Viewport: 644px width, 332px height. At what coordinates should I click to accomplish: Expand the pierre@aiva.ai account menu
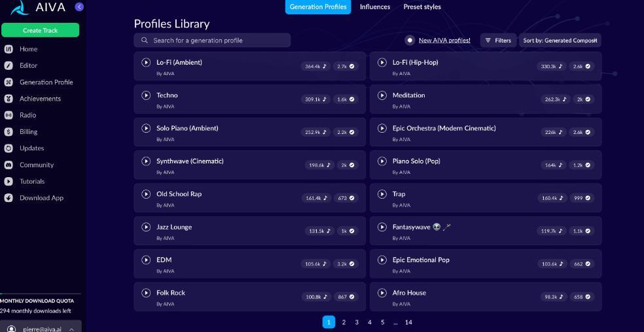(x=41, y=328)
